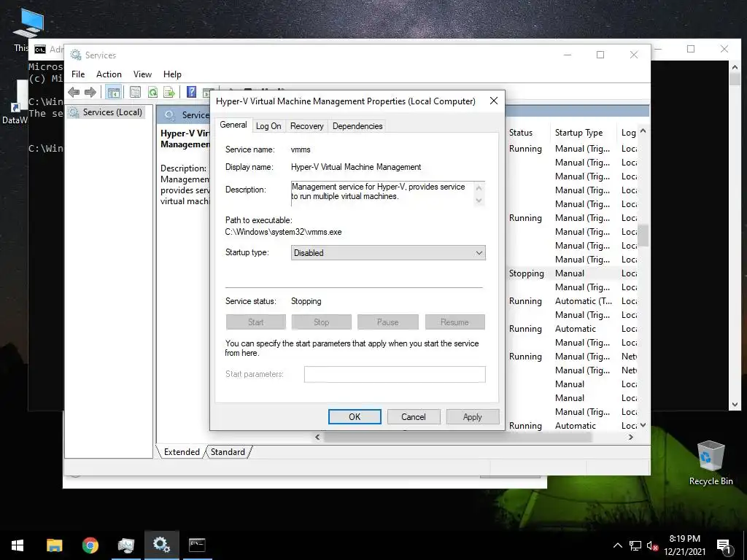View the Dependencies tab
The width and height of the screenshot is (747, 560).
pos(357,126)
